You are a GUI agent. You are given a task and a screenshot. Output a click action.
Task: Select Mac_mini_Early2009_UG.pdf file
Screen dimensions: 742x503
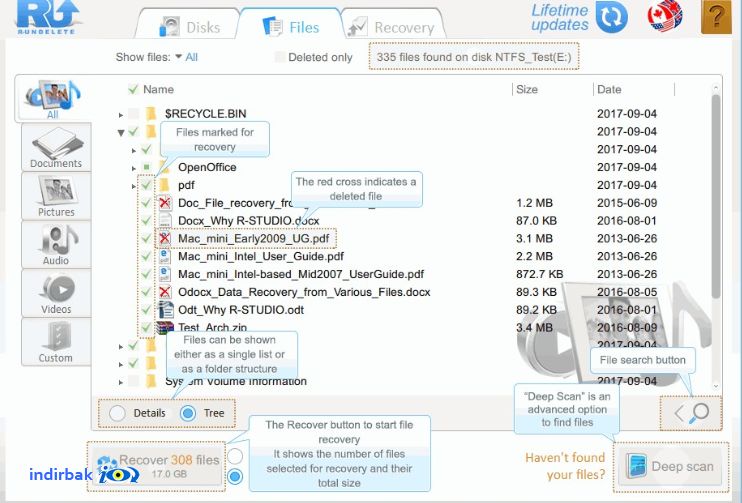(x=253, y=238)
